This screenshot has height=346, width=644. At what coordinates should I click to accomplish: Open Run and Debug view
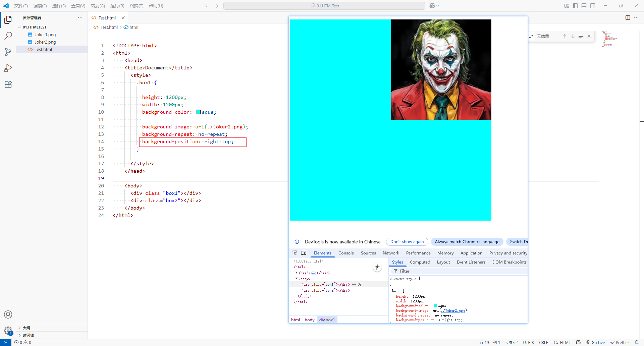tap(8, 68)
